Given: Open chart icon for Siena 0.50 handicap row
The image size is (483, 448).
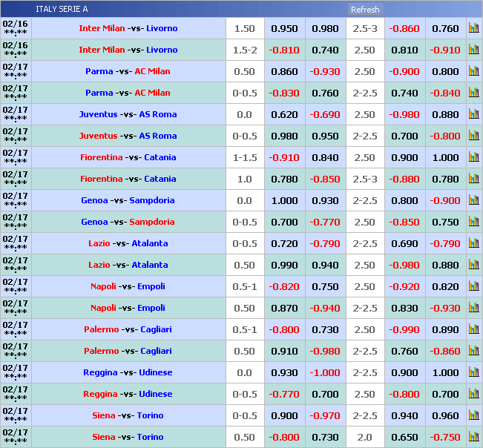Looking at the screenshot, I should tap(473, 438).
